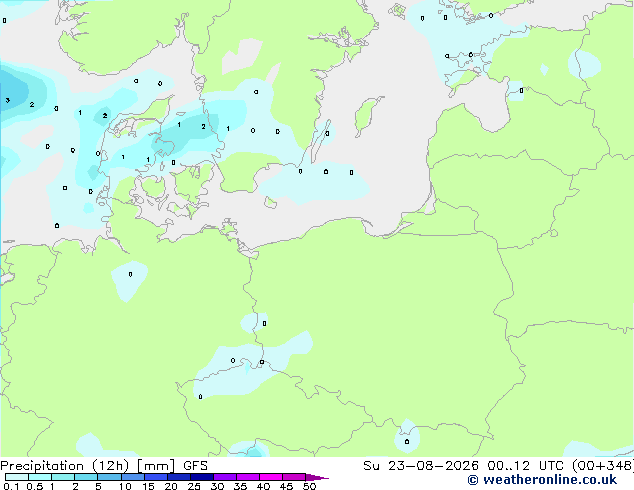Click the '15' legend scale label

[148, 486]
